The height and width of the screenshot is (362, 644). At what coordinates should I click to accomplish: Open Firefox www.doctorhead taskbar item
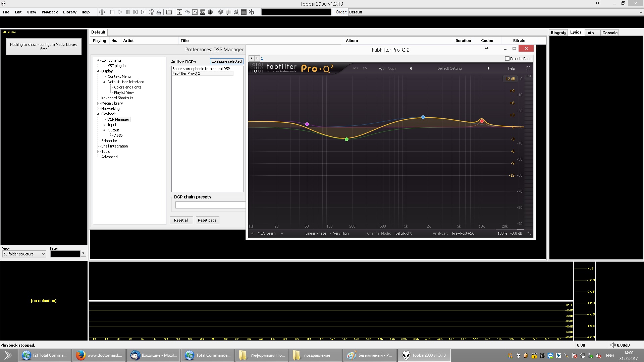[x=99, y=355]
